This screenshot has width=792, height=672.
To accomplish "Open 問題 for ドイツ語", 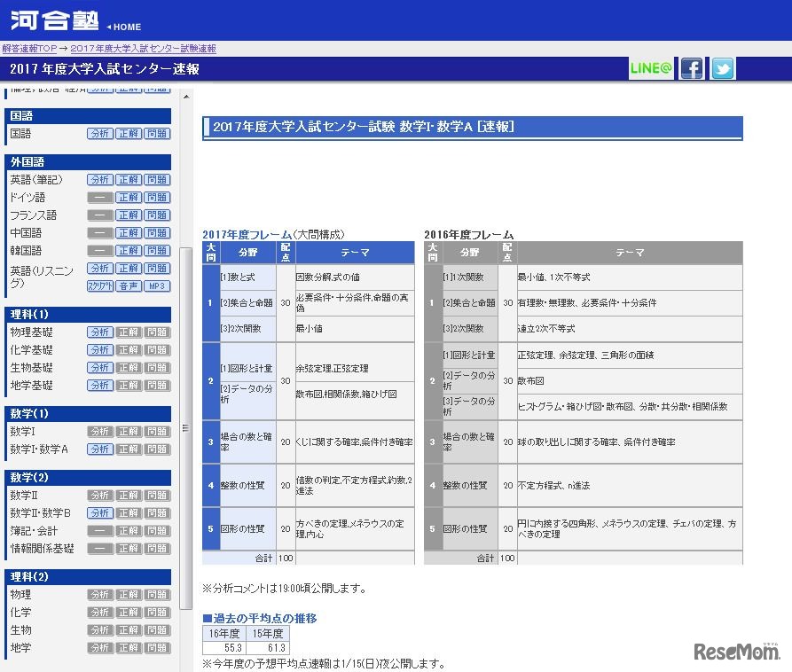I will pyautogui.click(x=157, y=198).
